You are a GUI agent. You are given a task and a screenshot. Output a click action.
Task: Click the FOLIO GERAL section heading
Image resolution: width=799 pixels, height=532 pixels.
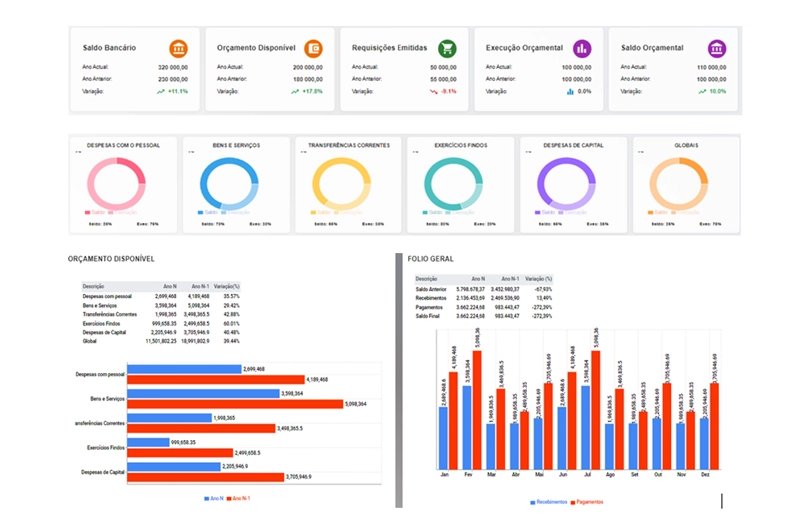430,259
